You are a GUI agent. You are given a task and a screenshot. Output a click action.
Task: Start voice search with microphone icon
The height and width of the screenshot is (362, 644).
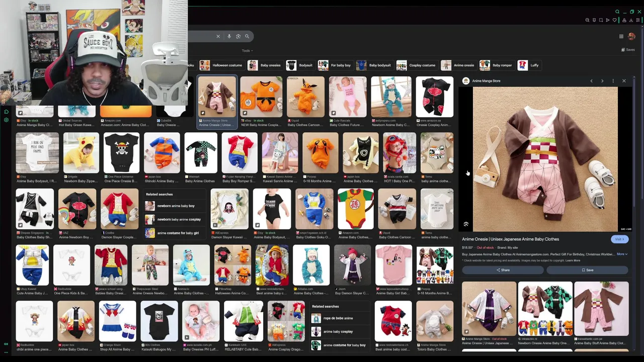coord(229,36)
